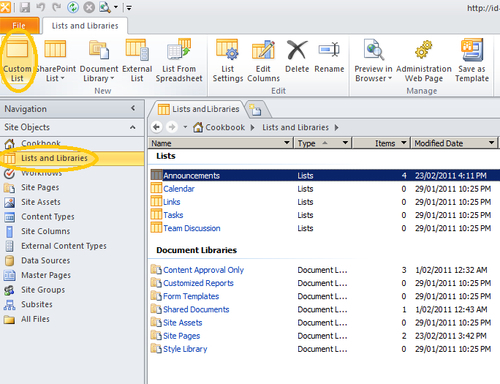This screenshot has width=500, height=384.
Task: Select Master Pages in Site Objects
Action: pyautogui.click(x=46, y=275)
